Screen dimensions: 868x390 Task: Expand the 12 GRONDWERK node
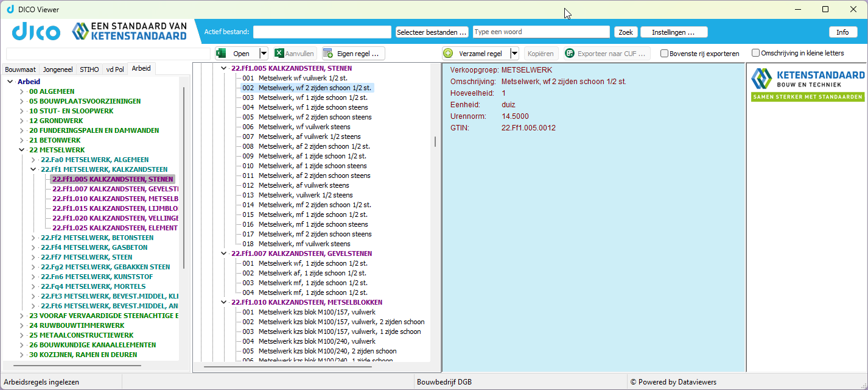[x=22, y=121]
